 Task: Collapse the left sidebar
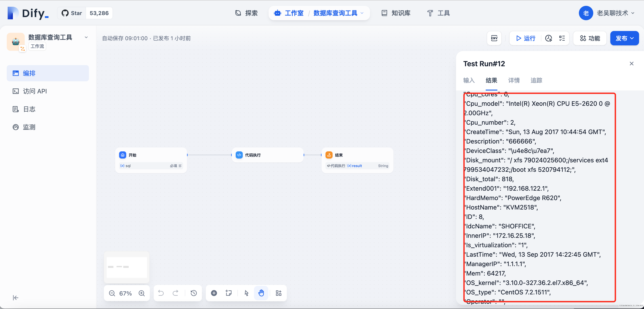point(15,298)
